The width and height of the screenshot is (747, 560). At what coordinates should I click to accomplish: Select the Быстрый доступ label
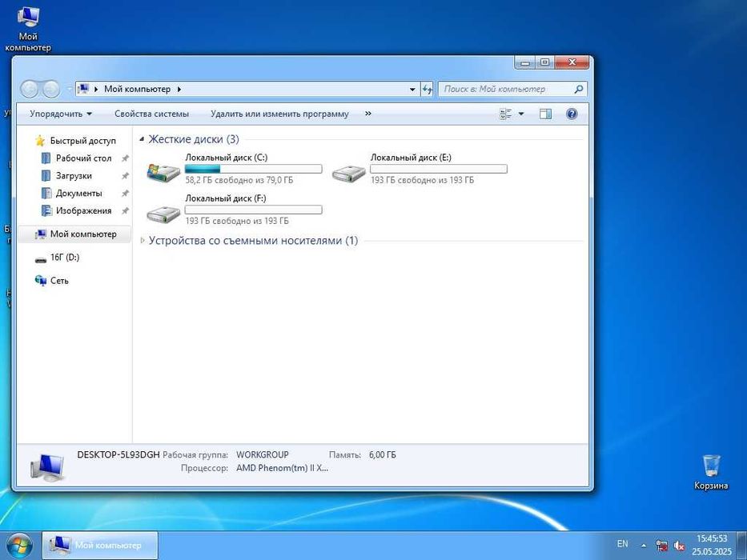pyautogui.click(x=83, y=141)
